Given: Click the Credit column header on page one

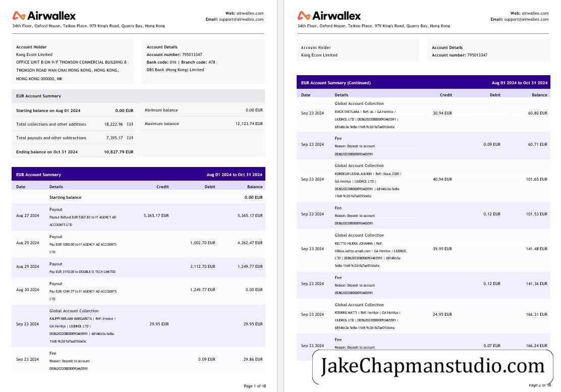Looking at the screenshot, I should (x=162, y=187).
